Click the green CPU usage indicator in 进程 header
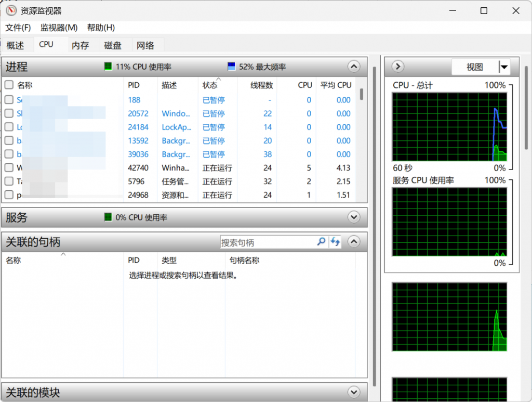This screenshot has height=402, width=532. [x=108, y=66]
